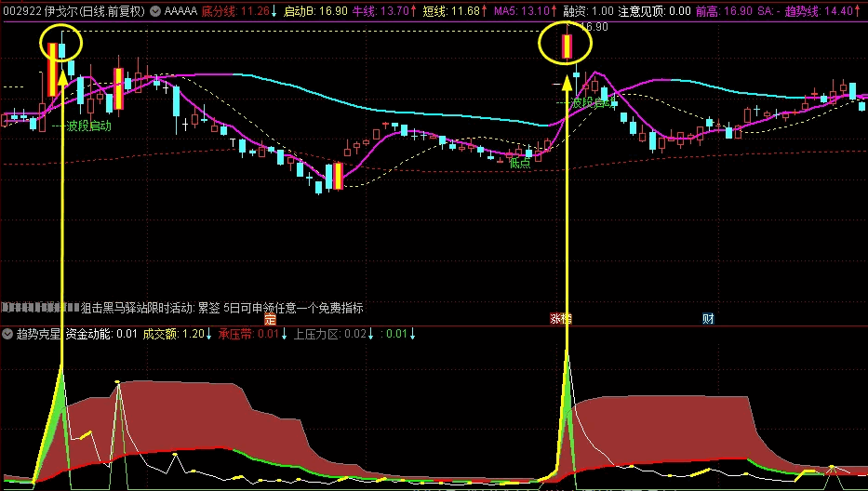868x491 pixels.
Task: Open the 定 event marker icon
Action: (x=270, y=319)
